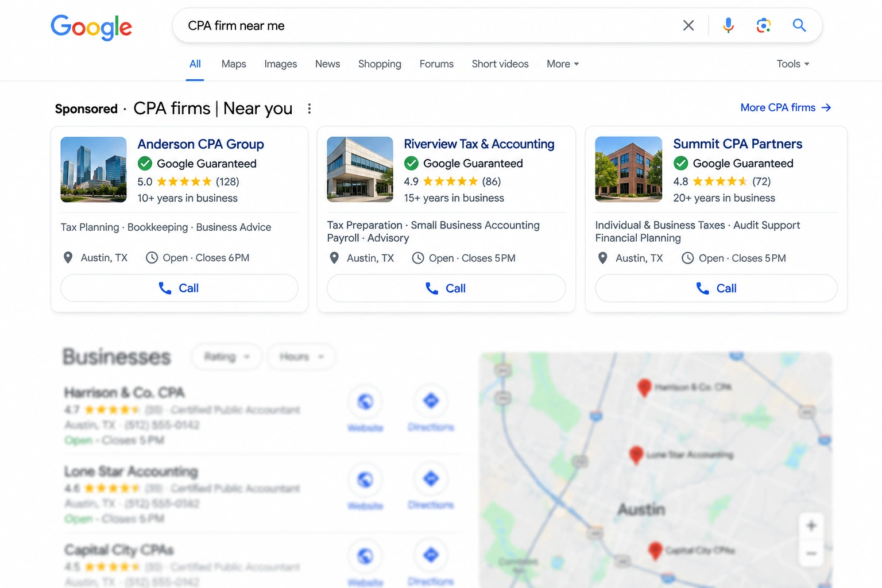Open Capital City CPAs business listing
The height and width of the screenshot is (588, 882).
tap(119, 550)
